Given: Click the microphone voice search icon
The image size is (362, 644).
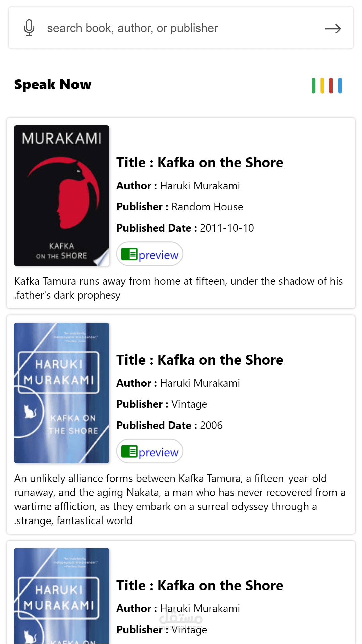Looking at the screenshot, I should [x=29, y=28].
